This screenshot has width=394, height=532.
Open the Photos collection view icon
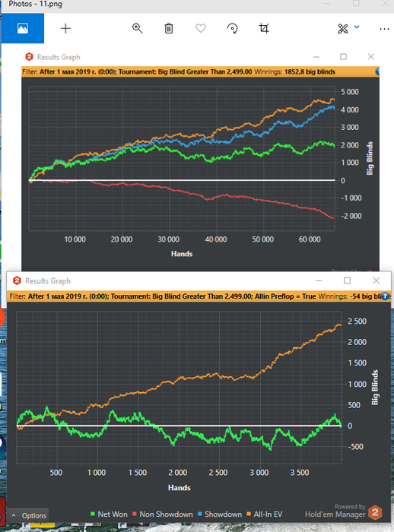[x=23, y=28]
